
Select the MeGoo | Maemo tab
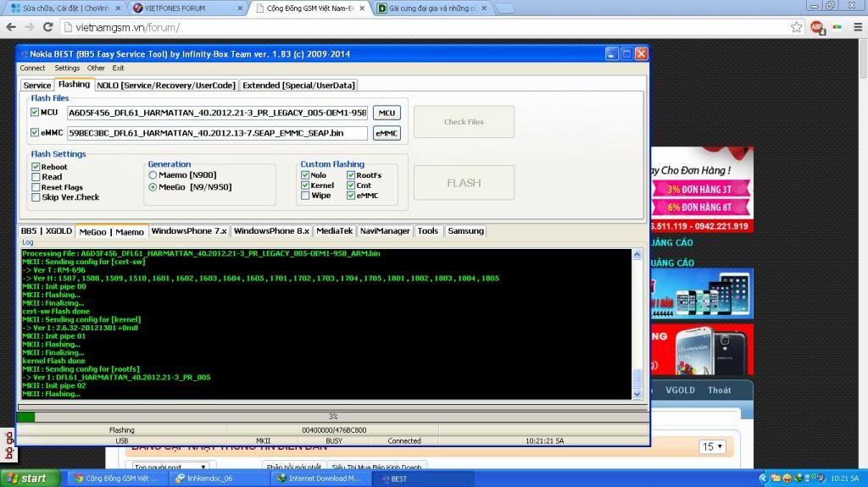[x=111, y=232]
